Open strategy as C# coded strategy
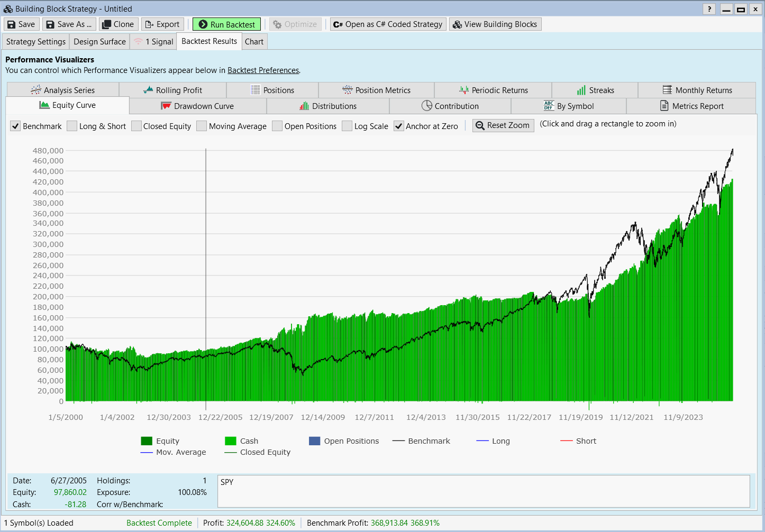The width and height of the screenshot is (765, 532). pos(388,24)
